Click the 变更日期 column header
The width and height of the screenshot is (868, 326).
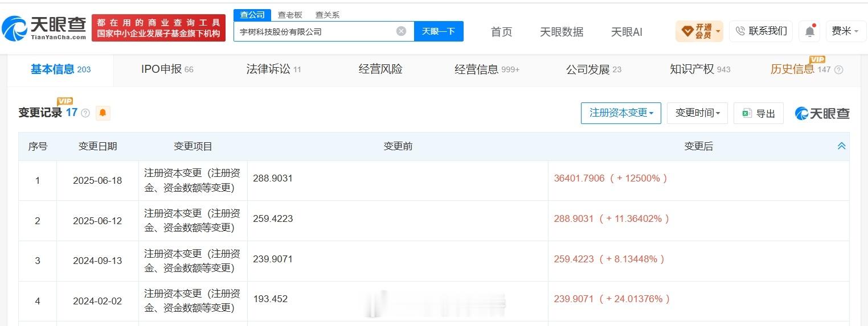tap(97, 146)
